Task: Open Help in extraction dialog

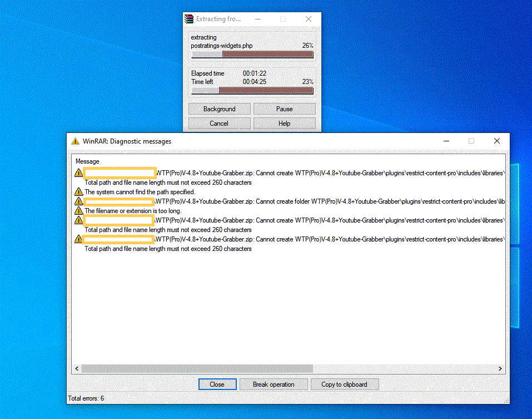Action: [x=284, y=124]
